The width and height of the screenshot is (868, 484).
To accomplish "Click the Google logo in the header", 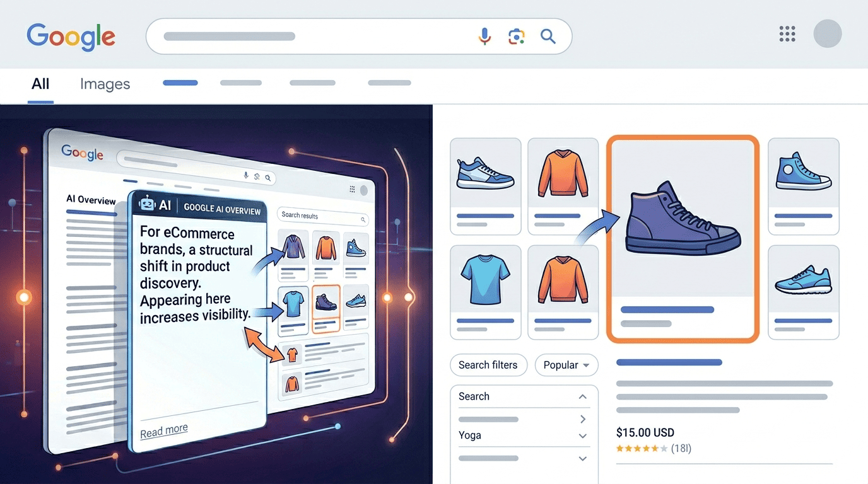I will pyautogui.click(x=71, y=36).
